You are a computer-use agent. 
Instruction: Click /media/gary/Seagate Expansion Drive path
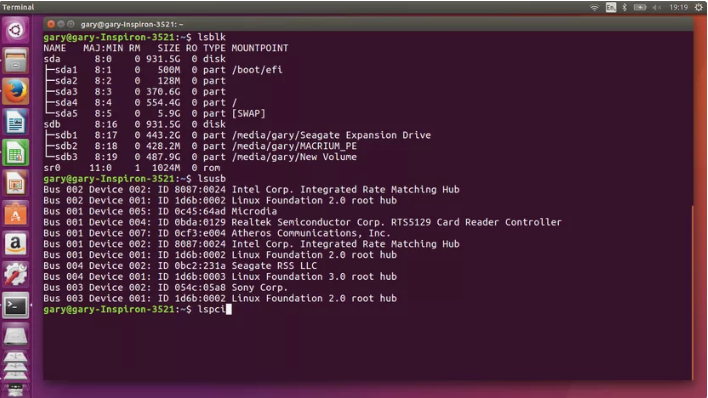coord(331,135)
